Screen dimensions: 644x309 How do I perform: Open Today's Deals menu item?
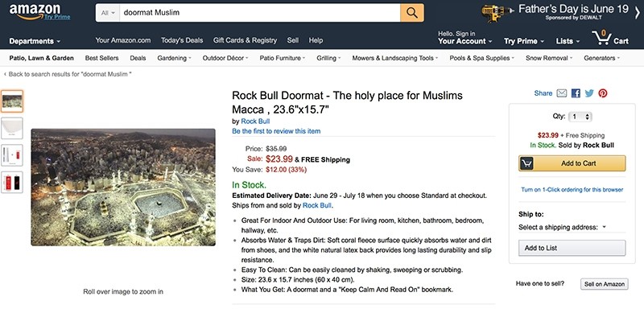182,40
